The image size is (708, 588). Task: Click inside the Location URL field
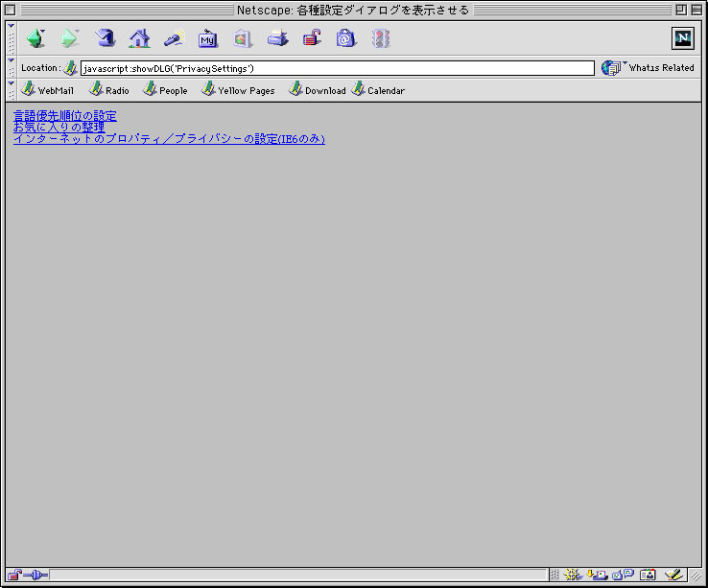(x=338, y=68)
